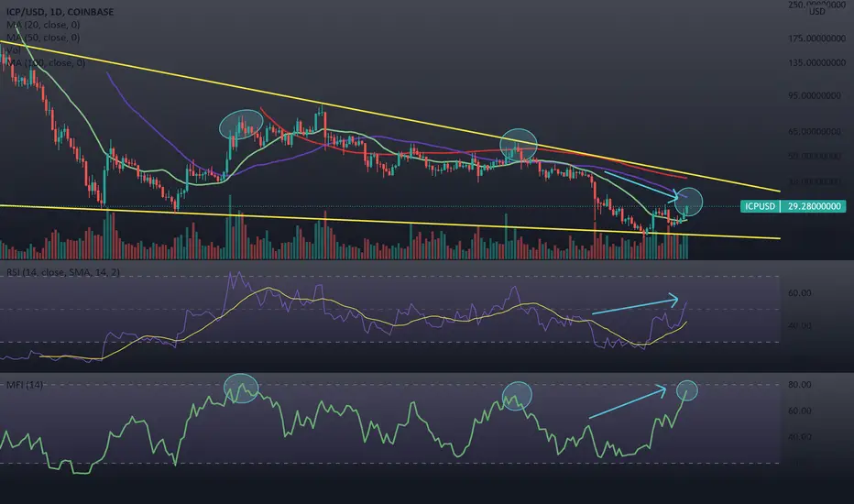854x504 pixels.
Task: Click the 95.00000000 price axis level
Action: pos(815,95)
